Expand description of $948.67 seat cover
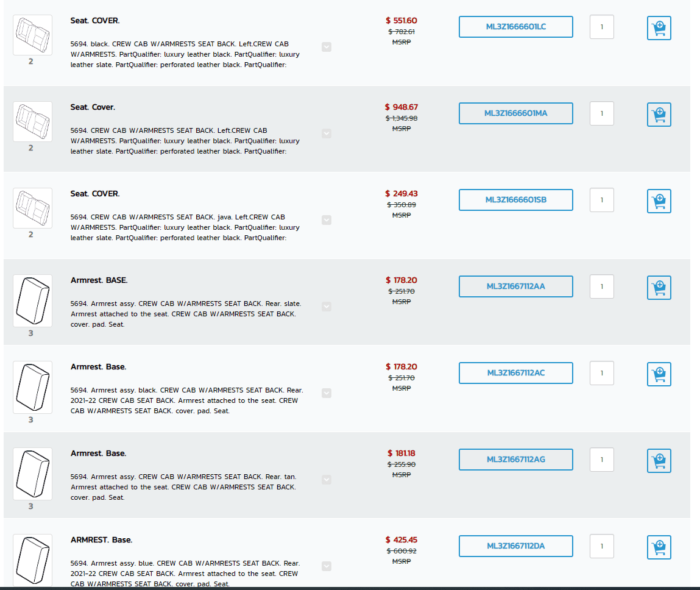The width and height of the screenshot is (700, 590). click(327, 133)
